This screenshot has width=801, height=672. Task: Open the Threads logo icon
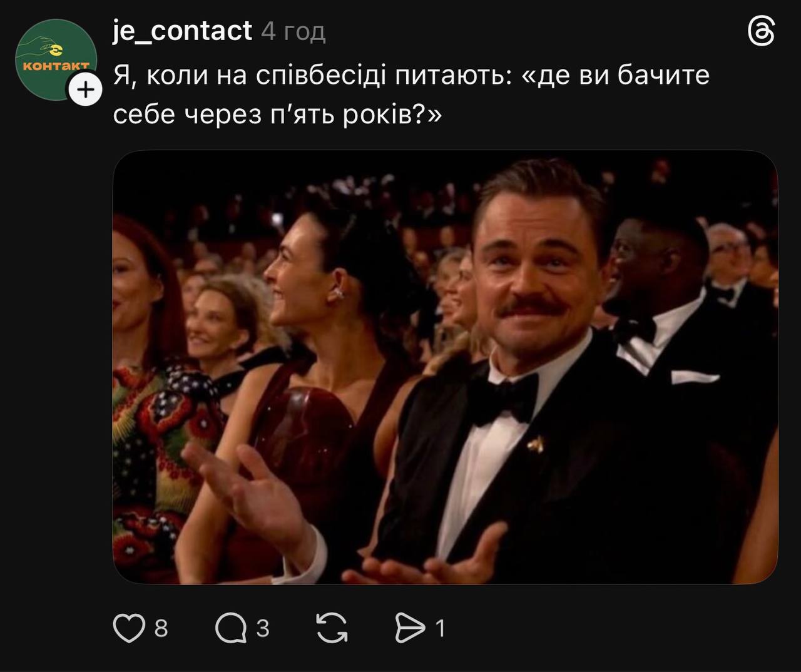[762, 31]
